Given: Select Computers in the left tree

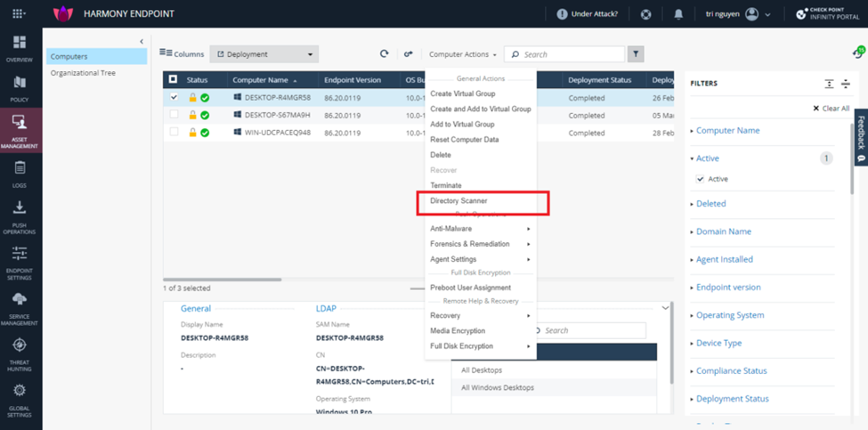Looking at the screenshot, I should [97, 56].
